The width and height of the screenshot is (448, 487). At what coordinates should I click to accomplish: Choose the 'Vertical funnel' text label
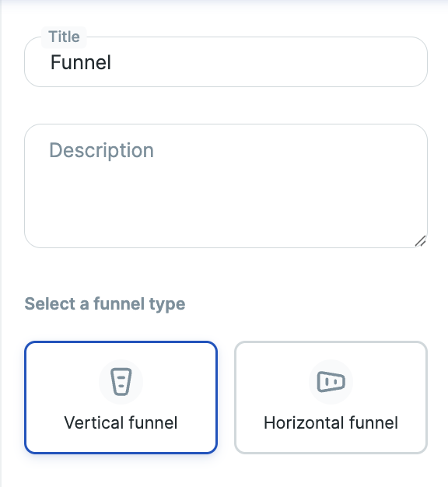pos(121,422)
